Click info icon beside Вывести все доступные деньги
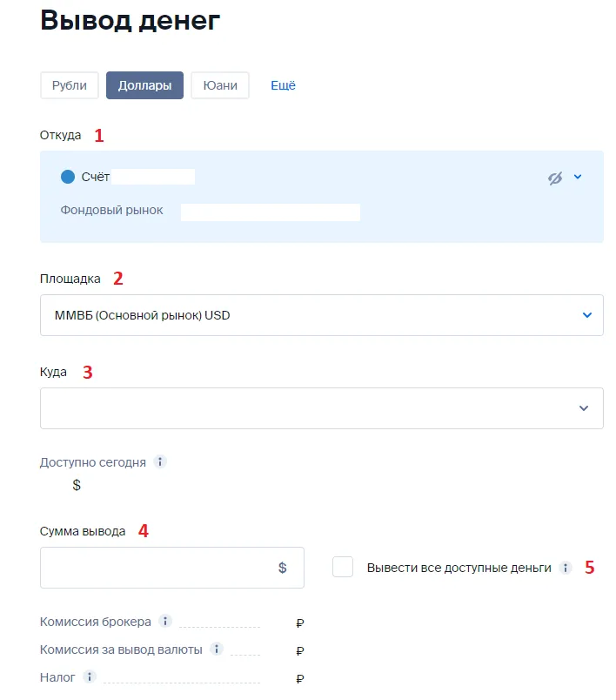Viewport: 616px width, 700px height. 566,568
